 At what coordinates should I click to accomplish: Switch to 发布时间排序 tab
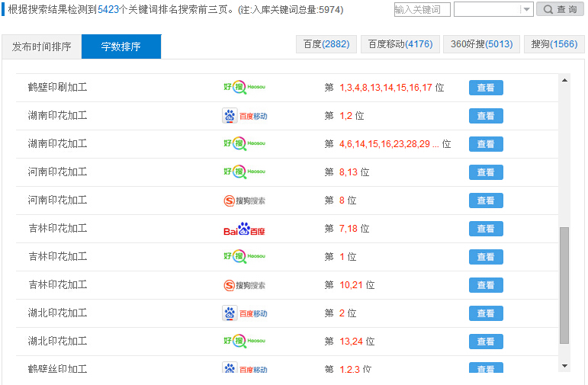(x=42, y=47)
